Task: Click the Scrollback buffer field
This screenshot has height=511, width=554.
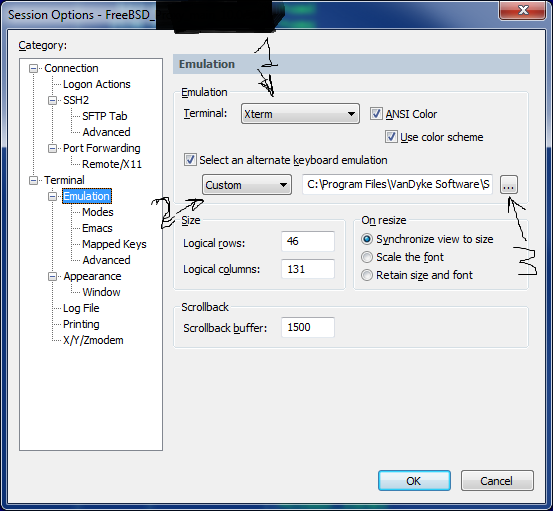Action: click(x=308, y=327)
